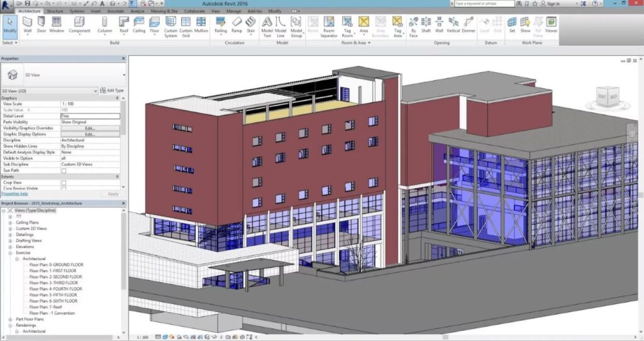Select the Mullion tool
This screenshot has height=341, width=644.
pos(201,26)
